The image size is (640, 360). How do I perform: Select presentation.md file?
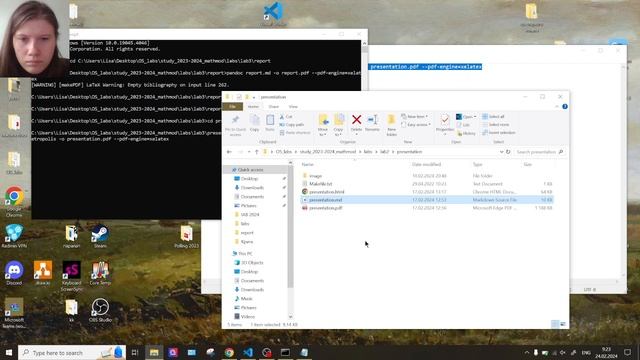(x=326, y=200)
